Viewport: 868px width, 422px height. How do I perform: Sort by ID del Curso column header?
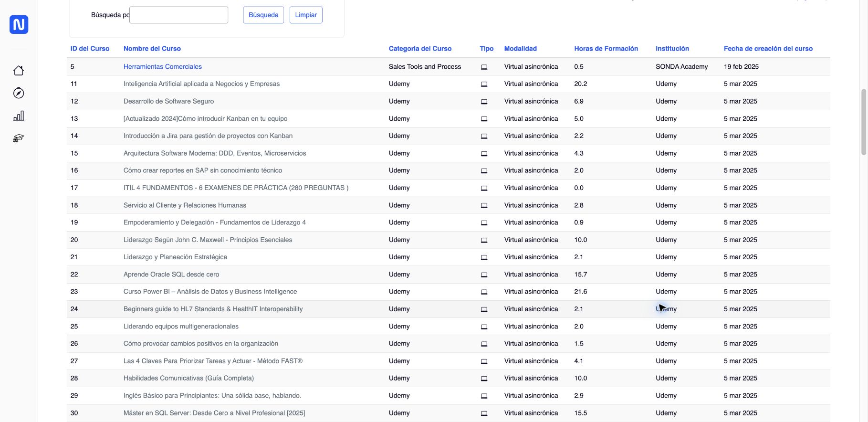[x=90, y=49]
